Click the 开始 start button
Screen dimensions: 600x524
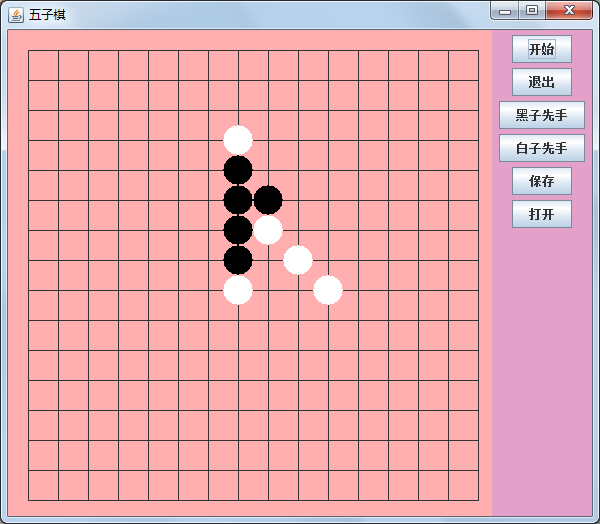click(542, 49)
